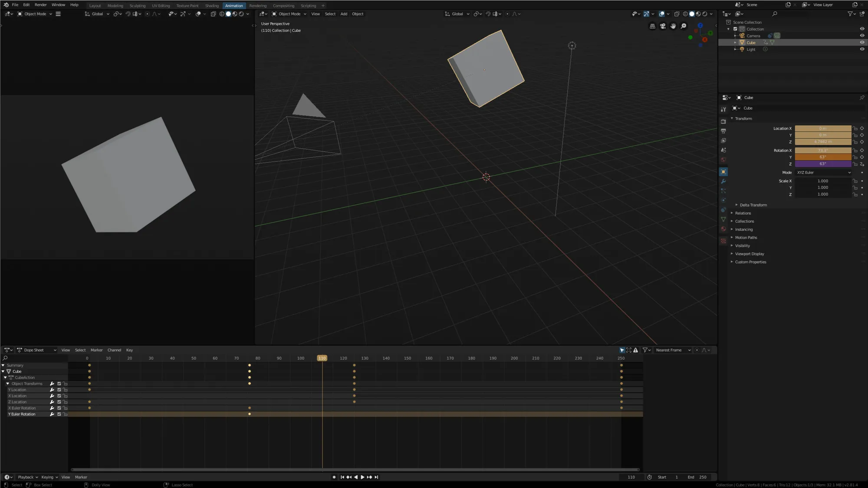Click the toggle camera view icon

tap(663, 26)
